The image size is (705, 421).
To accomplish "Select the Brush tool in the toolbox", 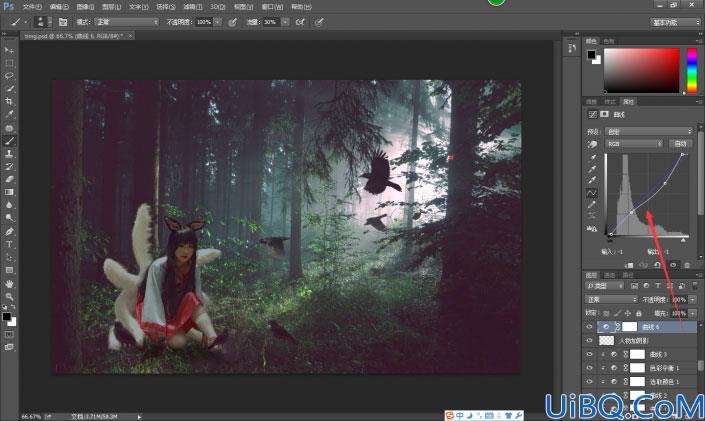I will [x=9, y=141].
